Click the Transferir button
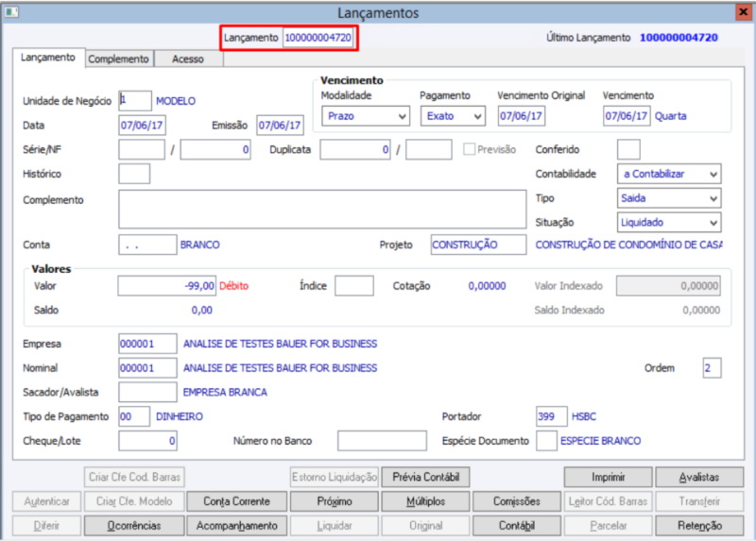Screen dimensions: 756x541 tap(699, 501)
